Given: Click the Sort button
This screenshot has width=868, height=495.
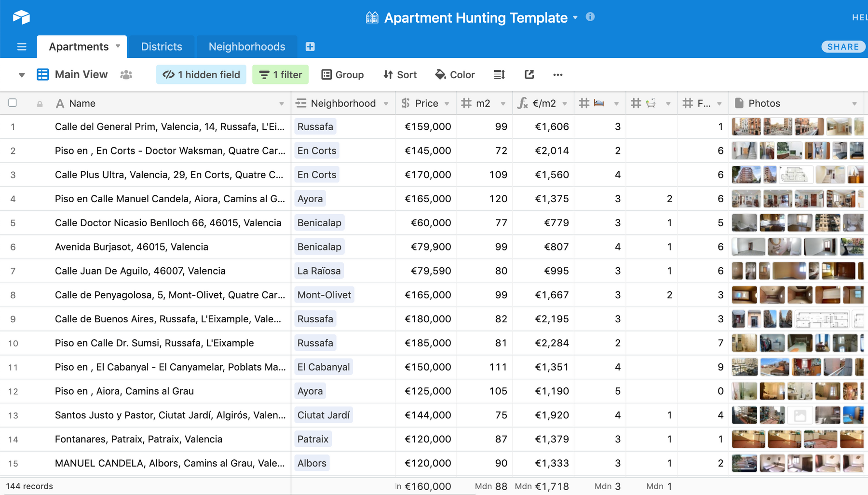Looking at the screenshot, I should pos(400,75).
